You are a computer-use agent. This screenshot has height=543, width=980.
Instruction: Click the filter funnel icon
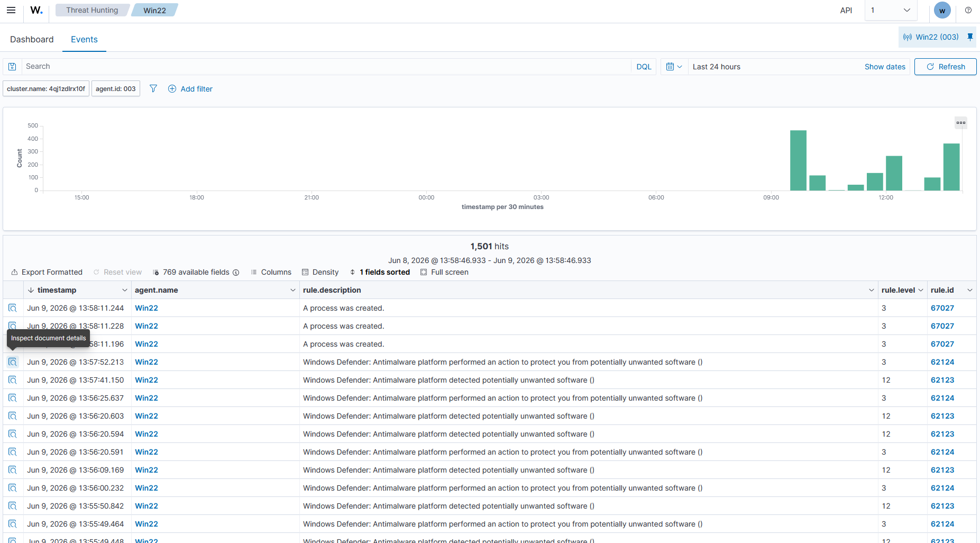(153, 88)
